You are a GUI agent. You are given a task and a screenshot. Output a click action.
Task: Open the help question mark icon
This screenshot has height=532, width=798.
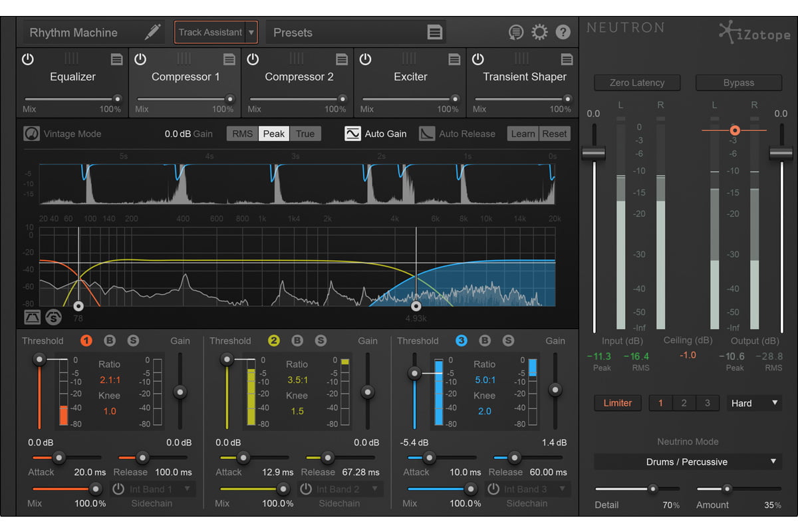563,32
